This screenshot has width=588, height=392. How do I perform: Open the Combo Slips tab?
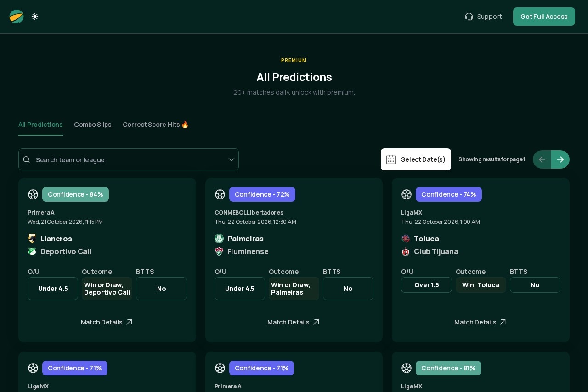tap(93, 125)
